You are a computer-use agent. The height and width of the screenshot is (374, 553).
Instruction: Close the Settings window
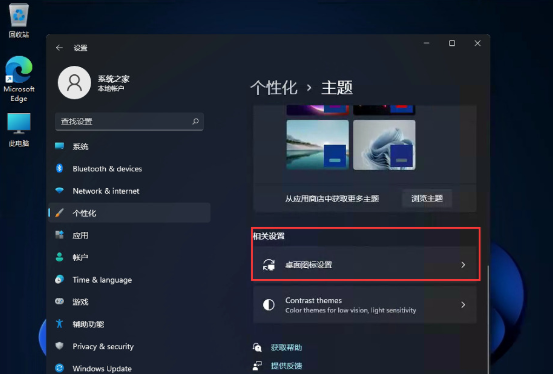478,43
